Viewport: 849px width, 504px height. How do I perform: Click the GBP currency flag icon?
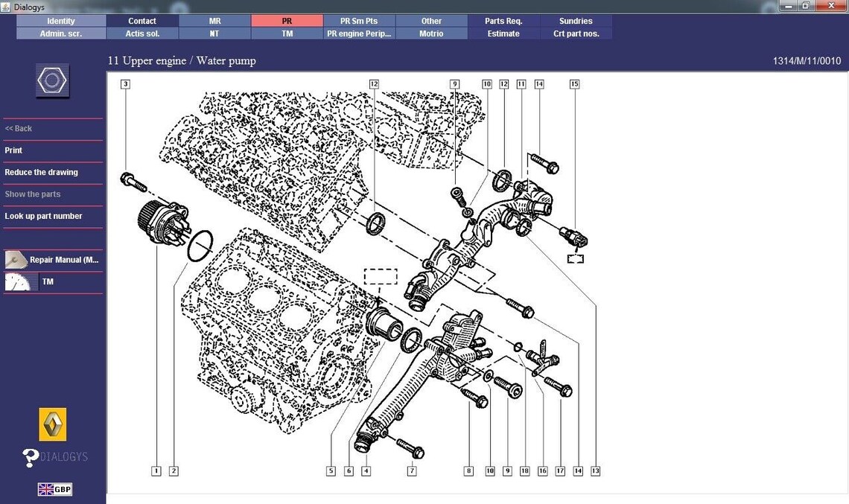[x=54, y=489]
